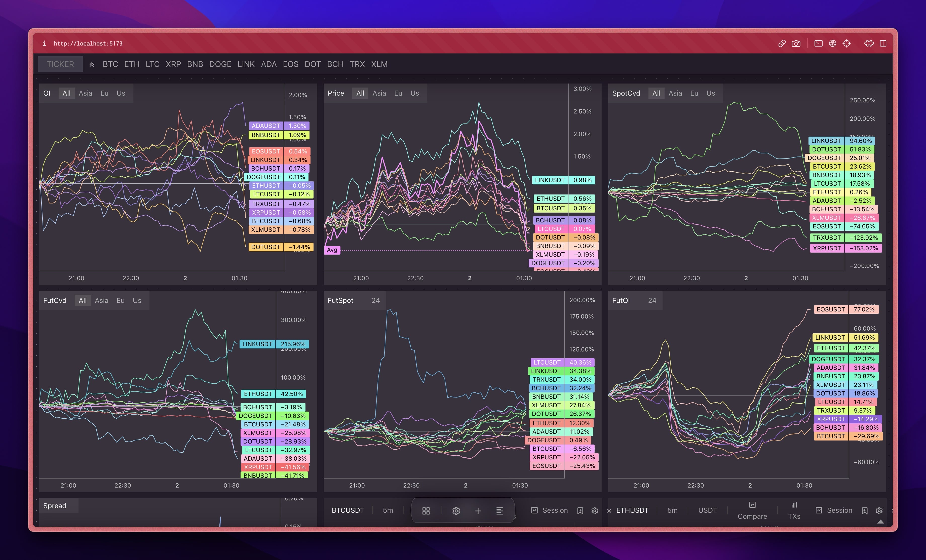Click the up triangle arrow at bottom right
Screen dimensions: 926x560
click(x=880, y=521)
